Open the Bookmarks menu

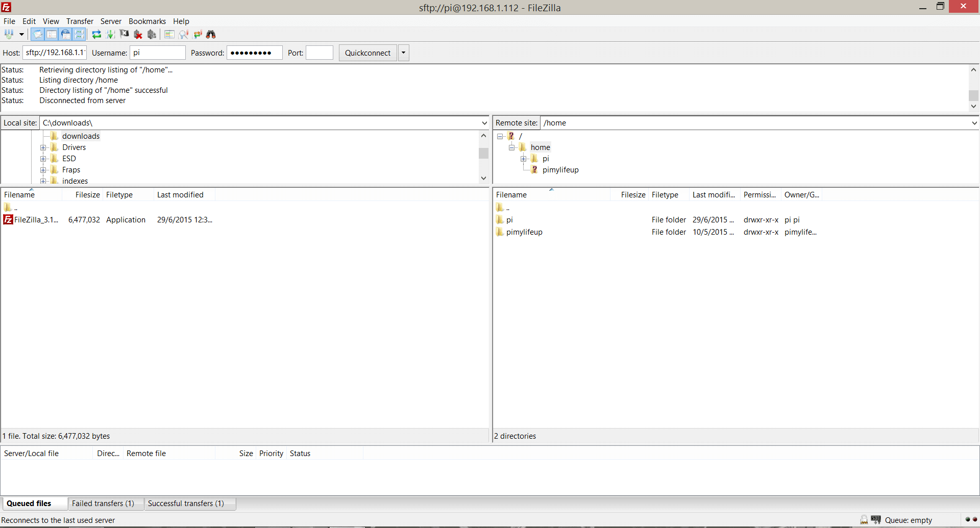147,21
